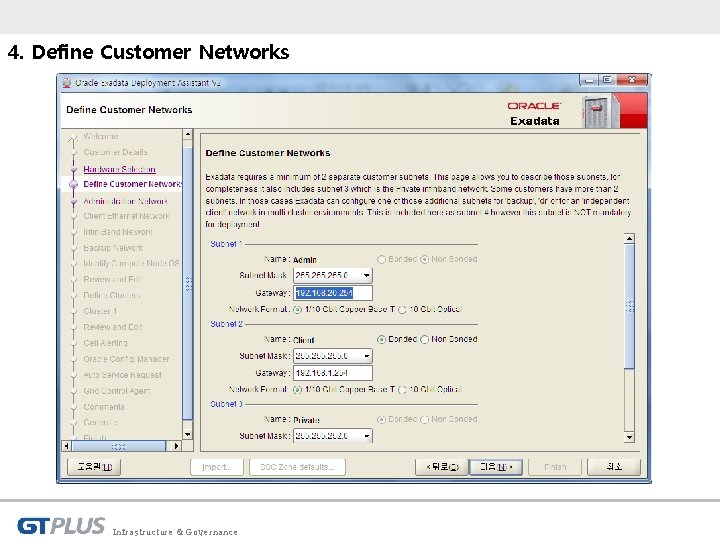Image resolution: width=720 pixels, height=540 pixels.
Task: Click sidebar scrollbar up arrow
Action: [187, 134]
